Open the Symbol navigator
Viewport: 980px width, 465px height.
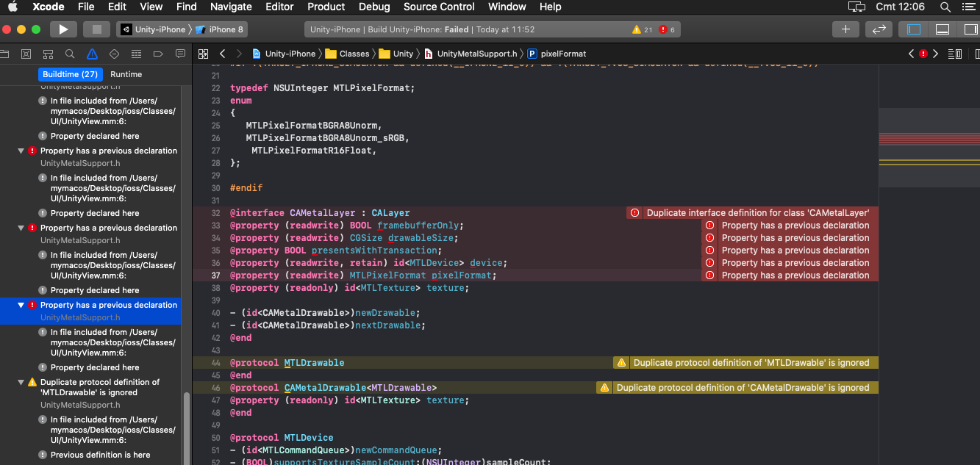click(x=48, y=54)
